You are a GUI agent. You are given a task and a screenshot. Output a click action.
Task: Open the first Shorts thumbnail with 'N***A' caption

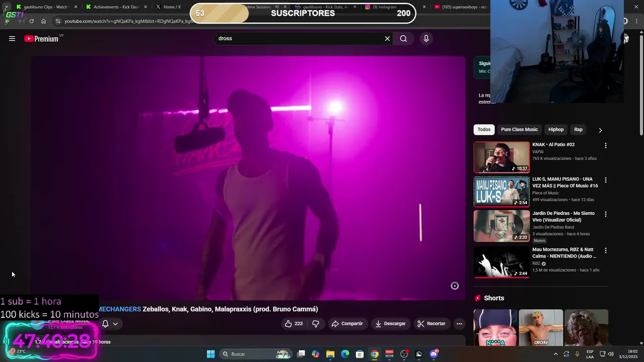(x=496, y=328)
